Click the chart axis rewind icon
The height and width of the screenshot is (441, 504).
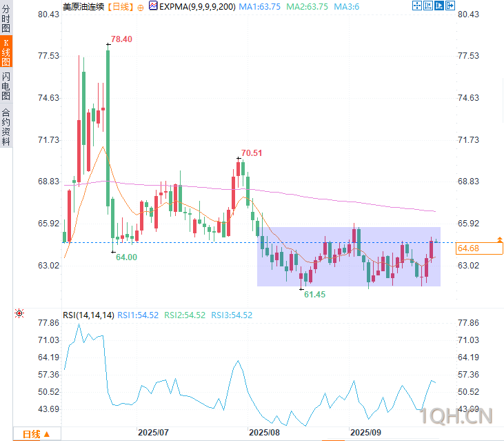(x=428, y=6)
